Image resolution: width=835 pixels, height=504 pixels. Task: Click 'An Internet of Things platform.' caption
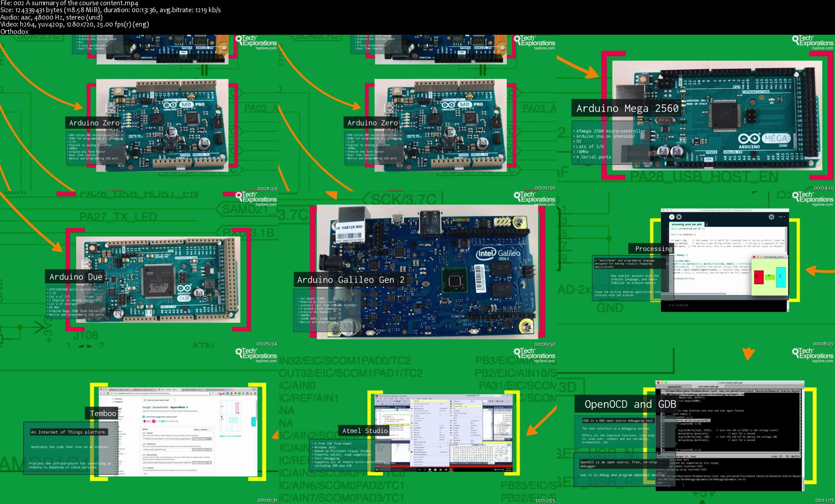[x=68, y=432]
